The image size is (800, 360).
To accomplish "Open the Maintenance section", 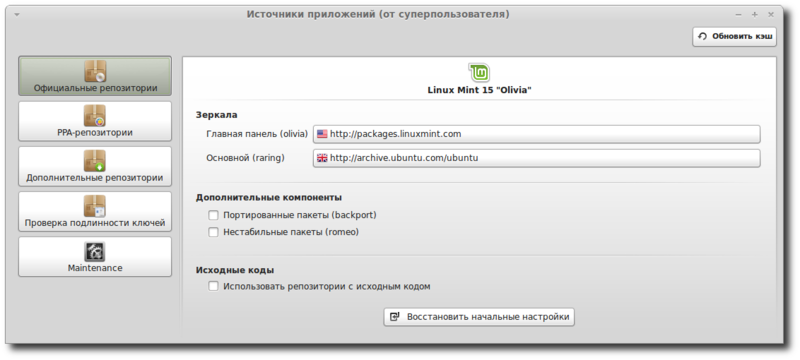I will (95, 256).
